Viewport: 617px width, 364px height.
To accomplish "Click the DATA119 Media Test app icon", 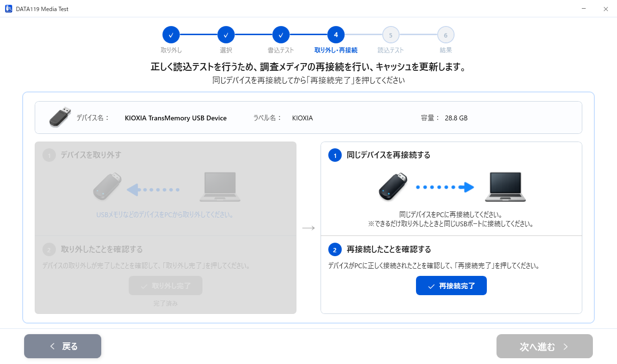I will coord(9,9).
